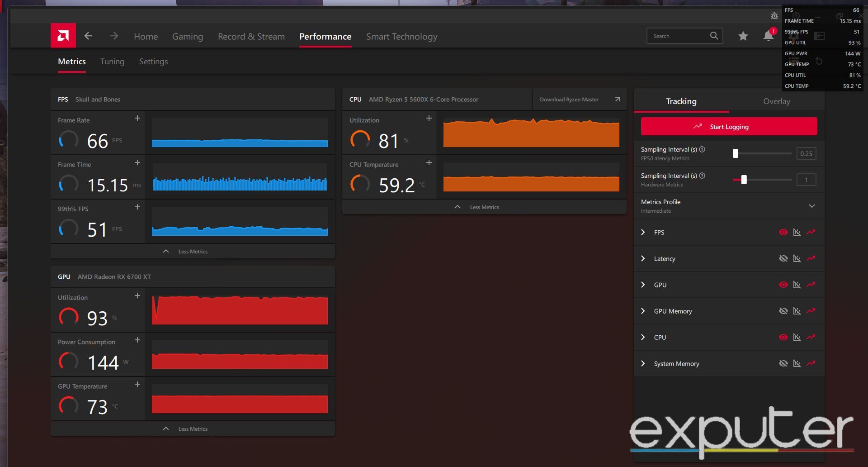Click plus icon beside 99th% FPS
The height and width of the screenshot is (467, 868).
(137, 207)
